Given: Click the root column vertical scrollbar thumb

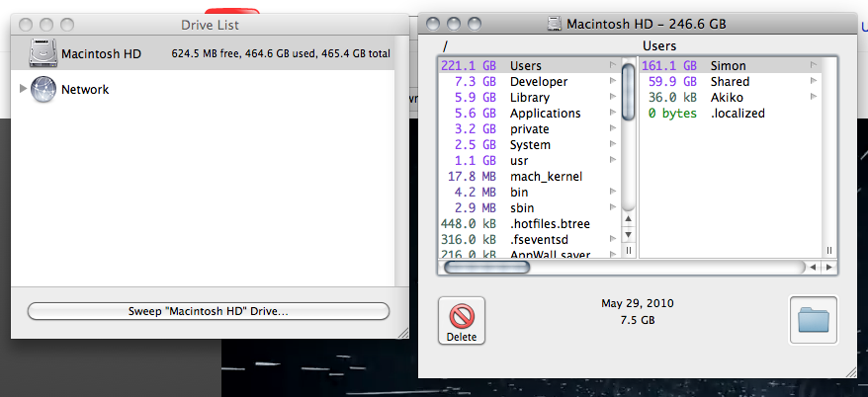Looking at the screenshot, I should [629, 91].
